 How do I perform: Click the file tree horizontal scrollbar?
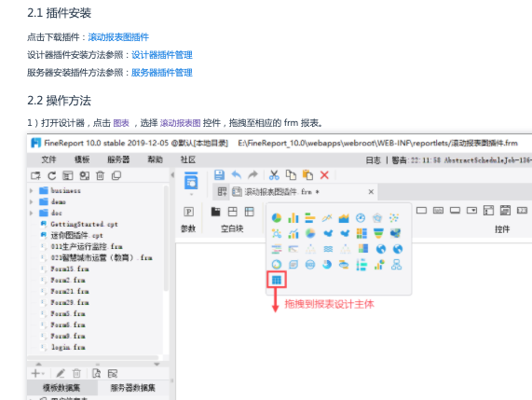click(93, 357)
